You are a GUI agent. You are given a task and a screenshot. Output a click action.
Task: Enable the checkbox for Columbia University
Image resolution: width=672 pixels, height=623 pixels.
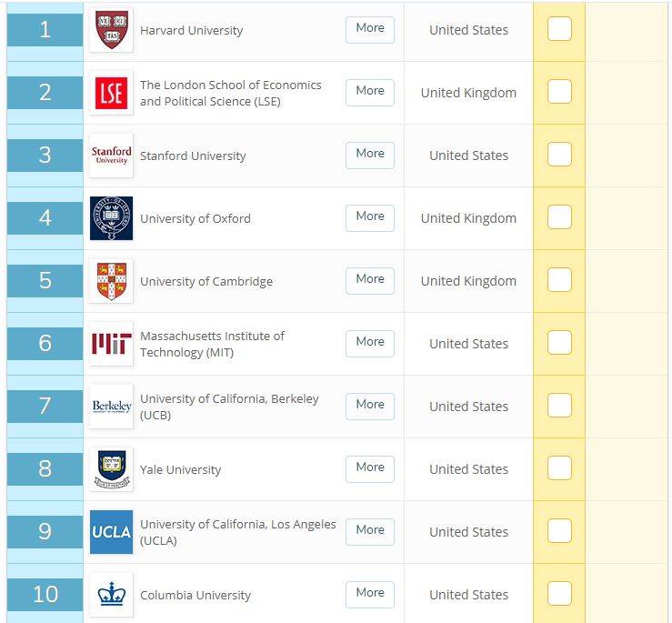(x=559, y=593)
